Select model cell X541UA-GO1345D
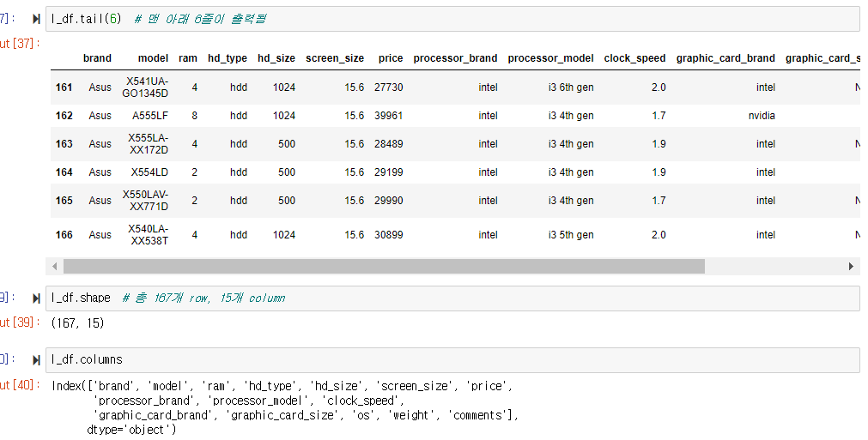Screen dimensions: 868x440 click(145, 87)
